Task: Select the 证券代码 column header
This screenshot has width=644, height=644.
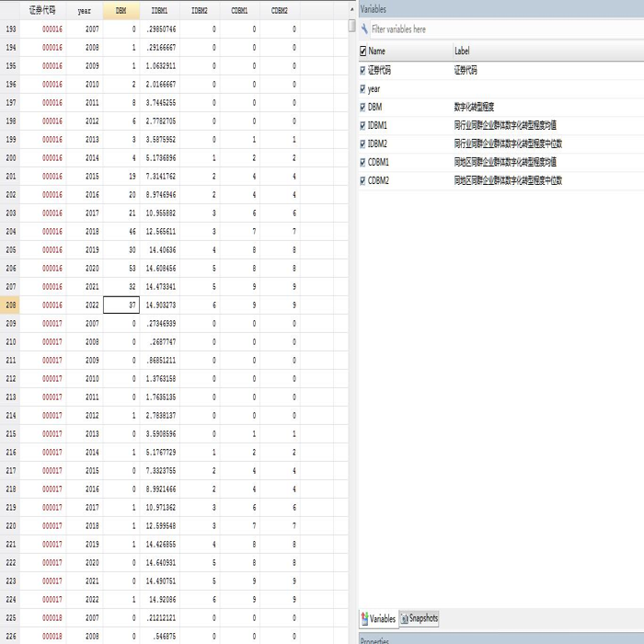Action: (x=42, y=10)
